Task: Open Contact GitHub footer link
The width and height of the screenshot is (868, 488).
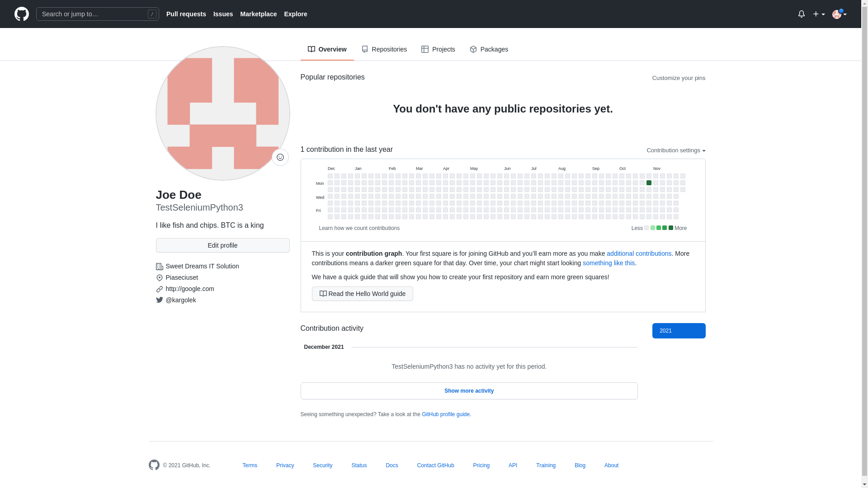Action: [436, 465]
